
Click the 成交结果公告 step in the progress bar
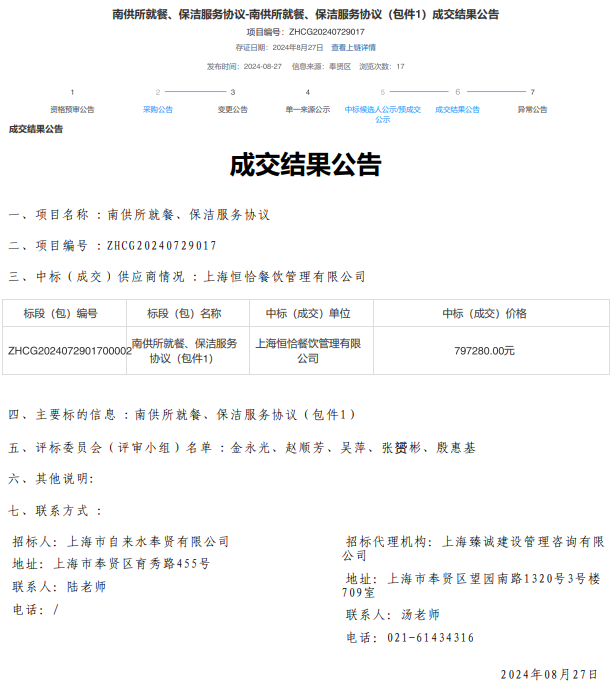pyautogui.click(x=457, y=109)
